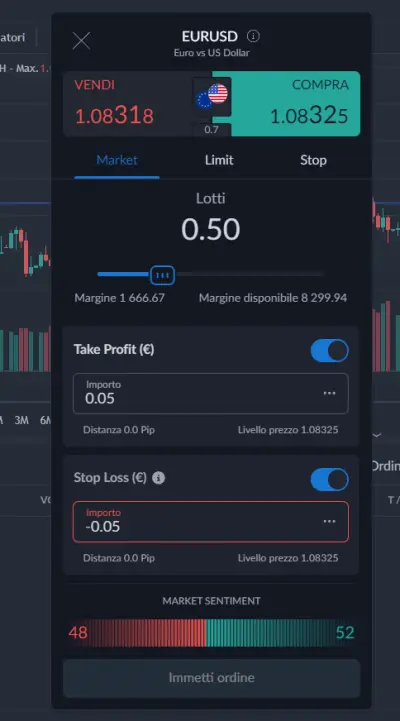Click the Stop Loss Importo field
This screenshot has height=721, width=400.
[211, 521]
